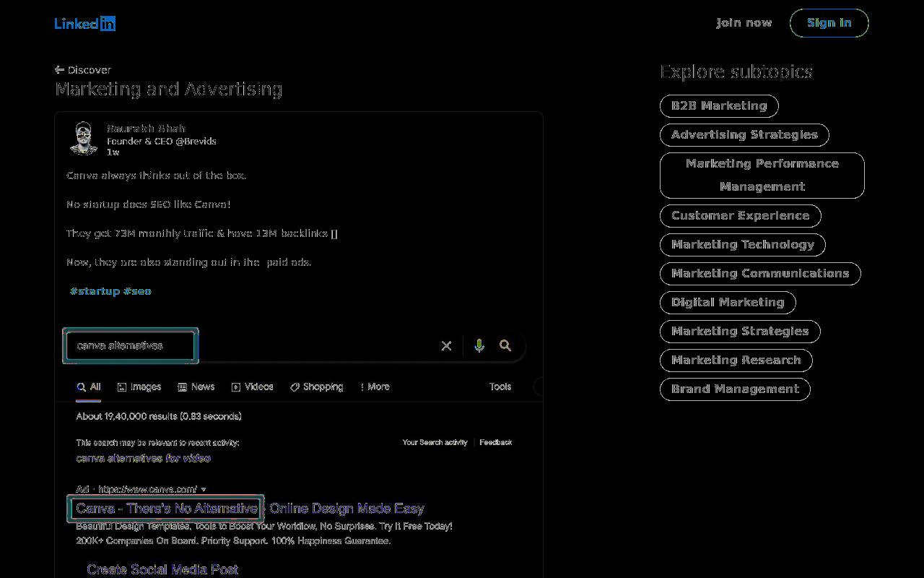The image size is (924, 578).
Task: Open the Customer Experience subtopic
Action: point(741,215)
